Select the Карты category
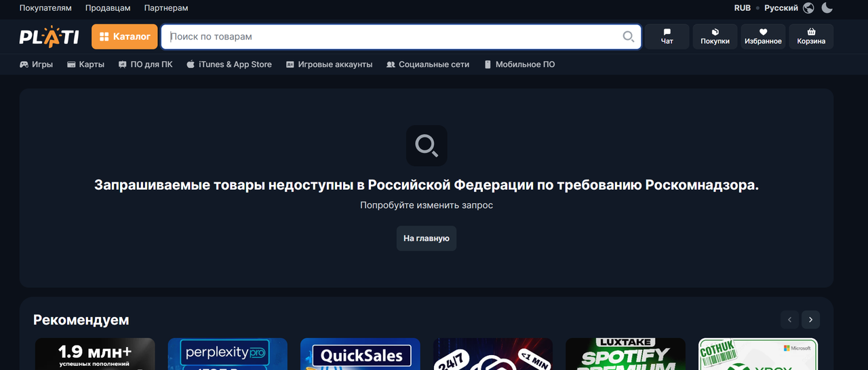The width and height of the screenshot is (868, 370). (x=85, y=64)
